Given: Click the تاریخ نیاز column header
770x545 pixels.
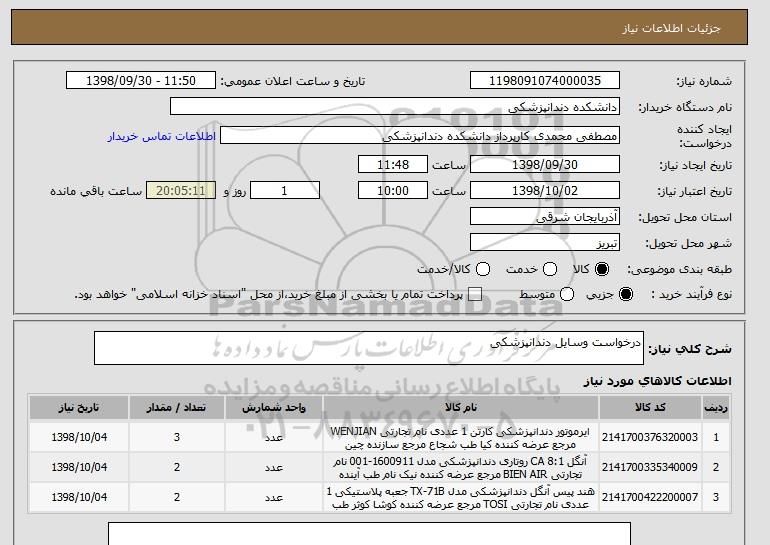Looking at the screenshot, I should 79,408.
